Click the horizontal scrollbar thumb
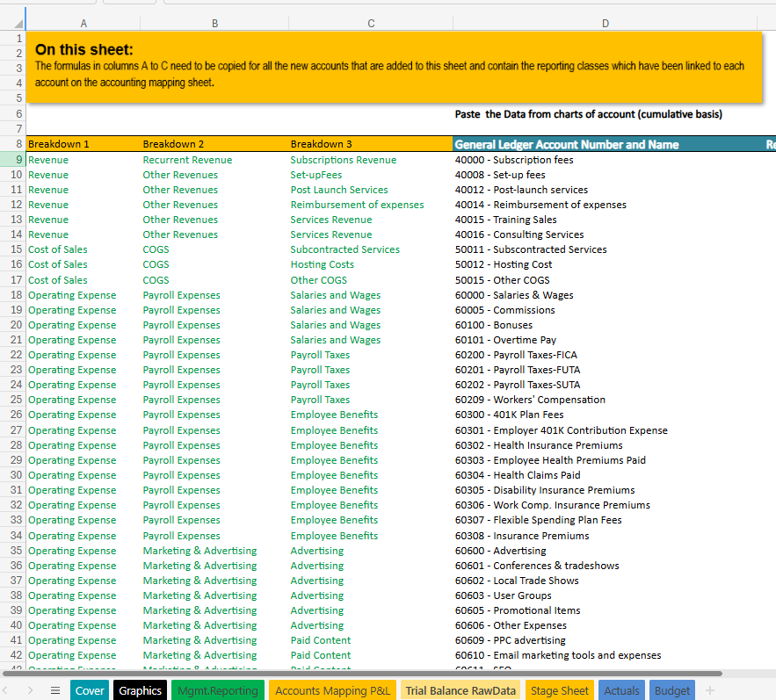776x700 pixels. 362,674
